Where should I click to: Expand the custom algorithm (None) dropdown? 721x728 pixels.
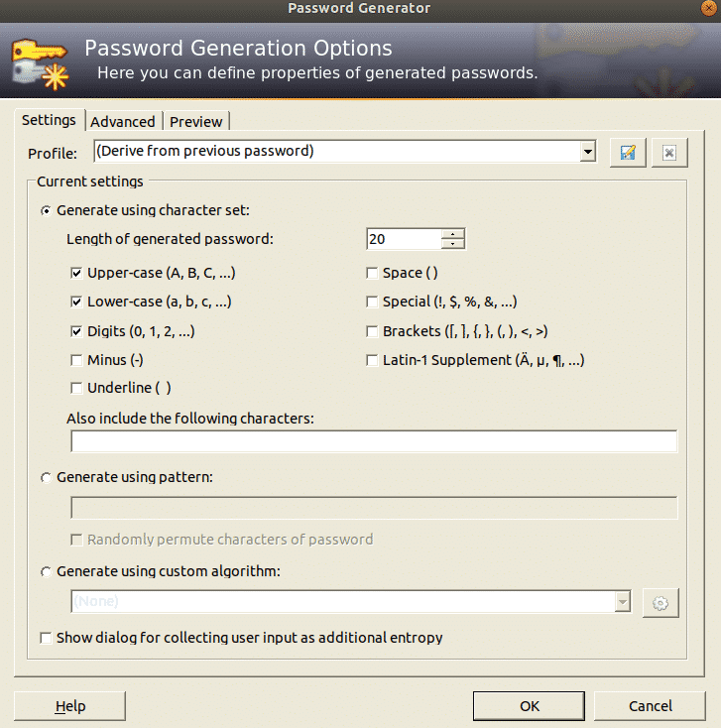tap(622, 602)
